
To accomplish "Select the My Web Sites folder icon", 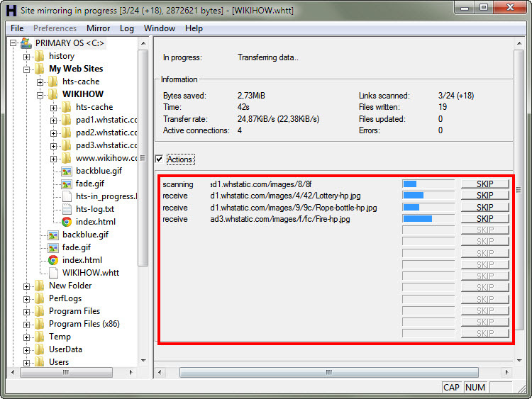I will point(40,69).
